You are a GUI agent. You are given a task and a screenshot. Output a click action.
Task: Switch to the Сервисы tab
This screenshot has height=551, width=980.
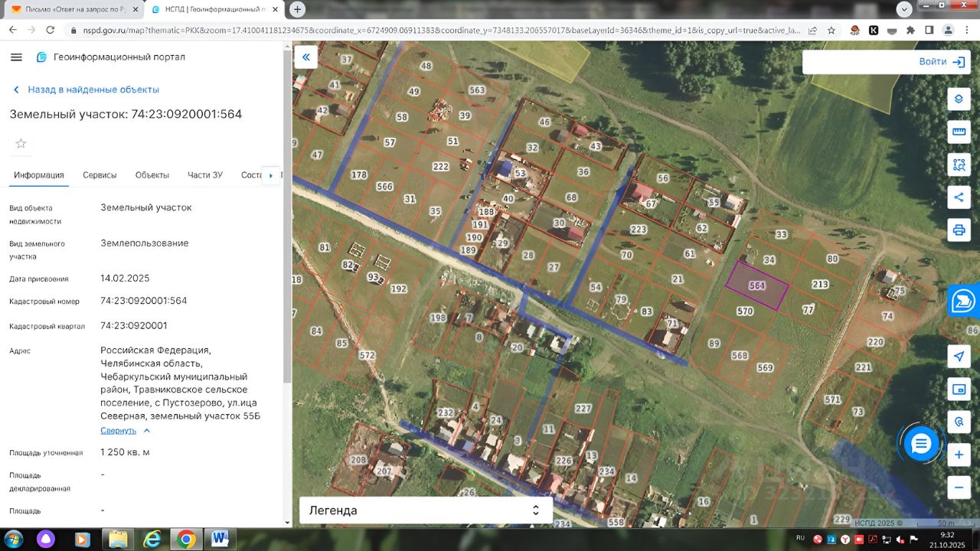(100, 175)
